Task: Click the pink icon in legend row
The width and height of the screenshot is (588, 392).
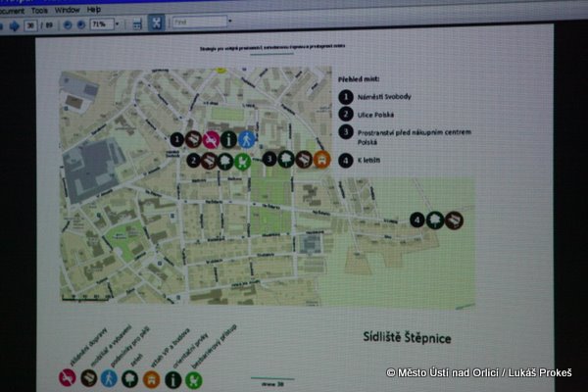Action: coord(67,377)
